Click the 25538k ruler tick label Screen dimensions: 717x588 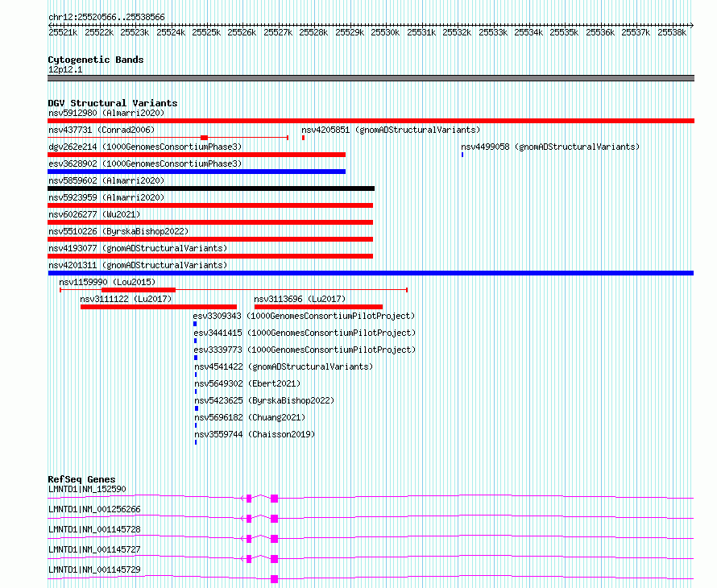pos(672,32)
